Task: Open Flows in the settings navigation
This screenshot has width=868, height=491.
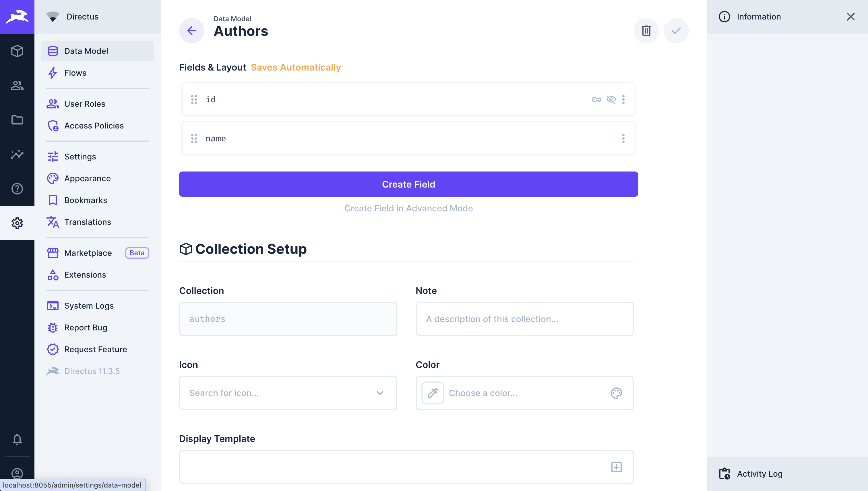Action: pos(75,73)
